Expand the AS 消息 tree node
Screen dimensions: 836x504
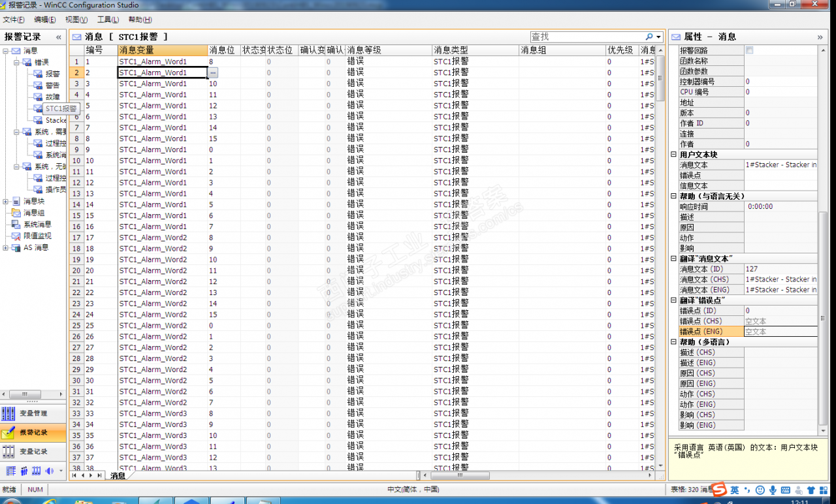[6, 248]
